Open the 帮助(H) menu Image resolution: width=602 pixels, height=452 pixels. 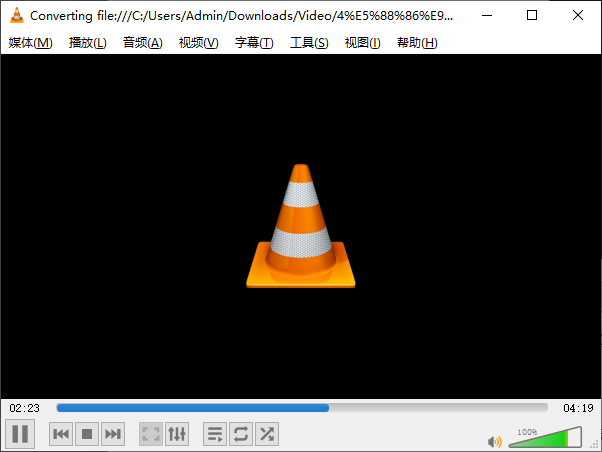coord(417,43)
